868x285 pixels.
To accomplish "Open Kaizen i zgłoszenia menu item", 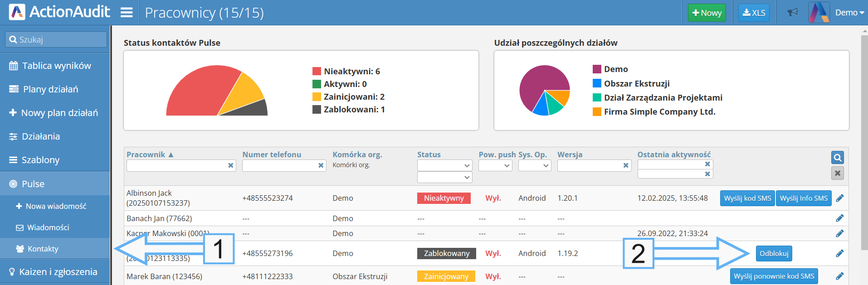I will (x=58, y=272).
